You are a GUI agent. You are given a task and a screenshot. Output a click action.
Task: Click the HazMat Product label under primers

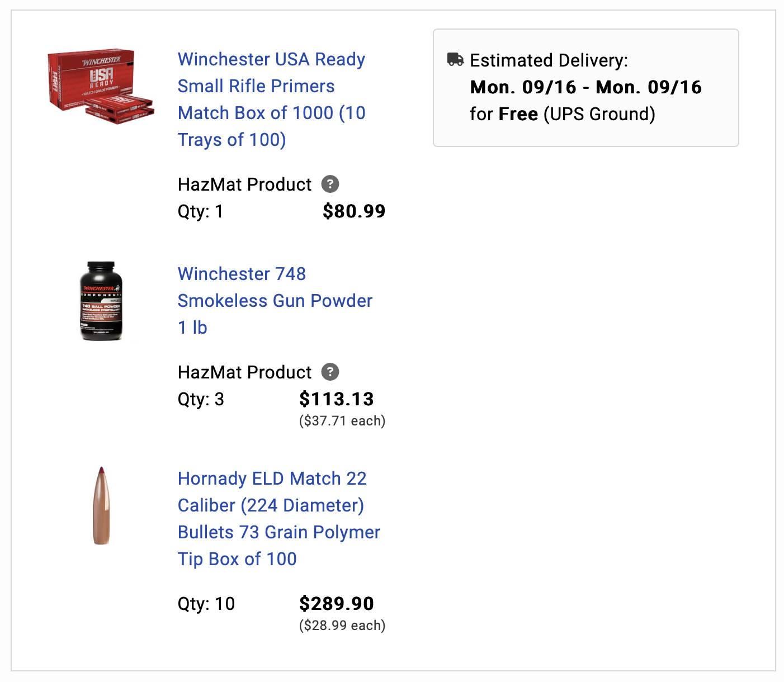(244, 184)
